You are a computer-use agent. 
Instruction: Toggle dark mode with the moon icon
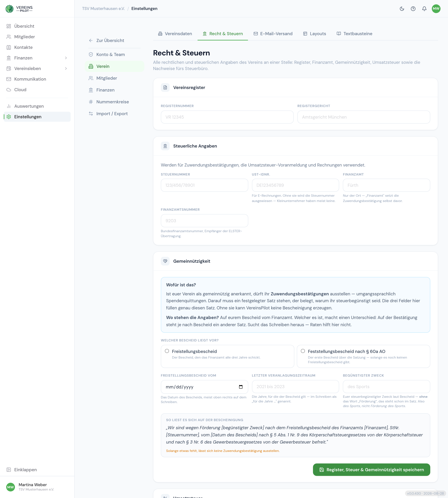pyautogui.click(x=402, y=9)
